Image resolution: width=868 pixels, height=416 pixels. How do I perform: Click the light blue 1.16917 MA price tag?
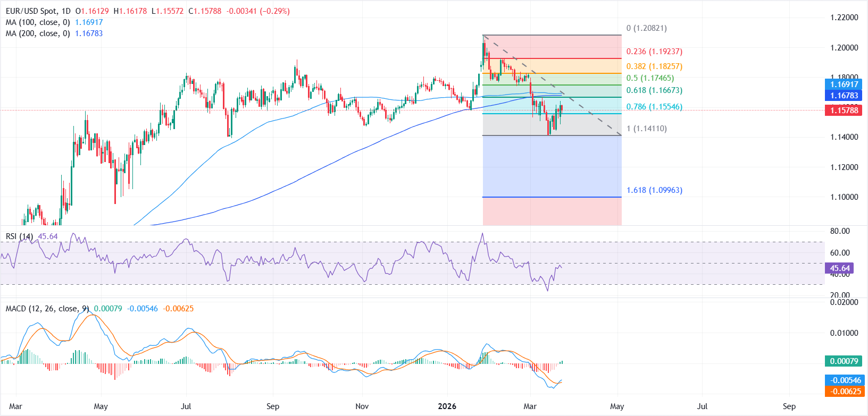click(845, 84)
